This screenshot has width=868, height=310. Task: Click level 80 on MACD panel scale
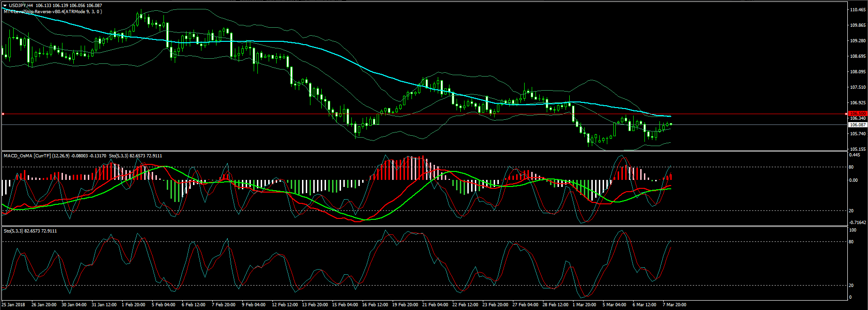pos(852,167)
